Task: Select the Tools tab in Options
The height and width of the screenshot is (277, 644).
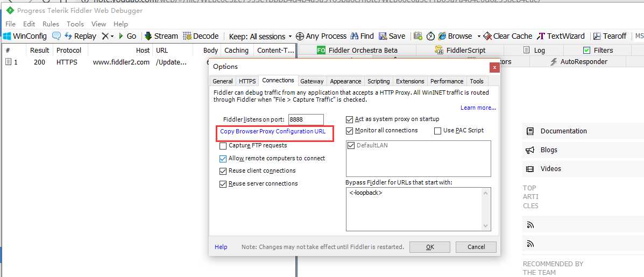Action: pos(477,81)
